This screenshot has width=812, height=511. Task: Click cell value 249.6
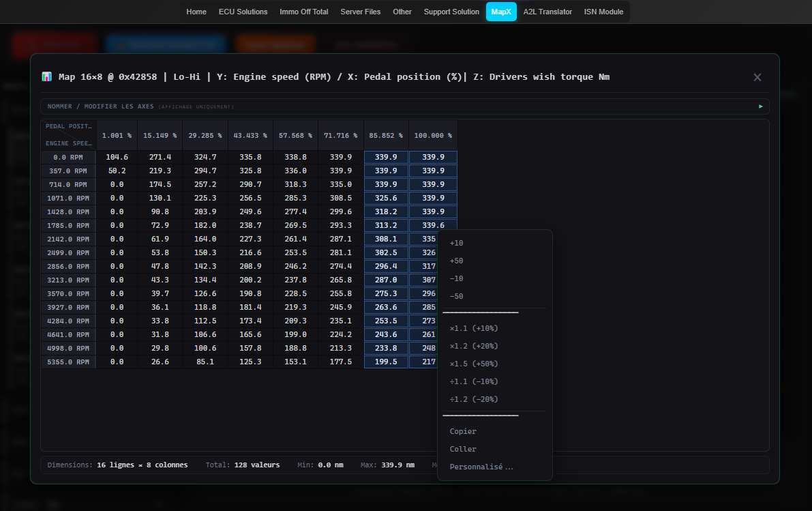click(250, 211)
